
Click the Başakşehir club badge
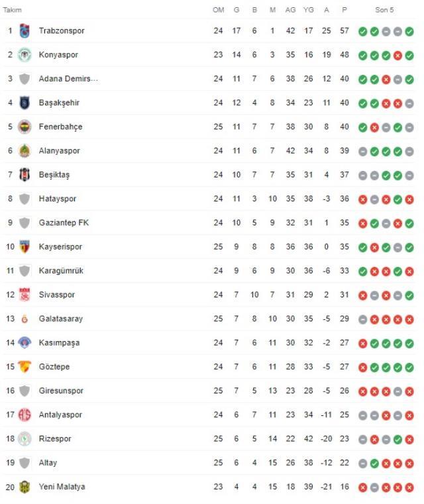25,103
